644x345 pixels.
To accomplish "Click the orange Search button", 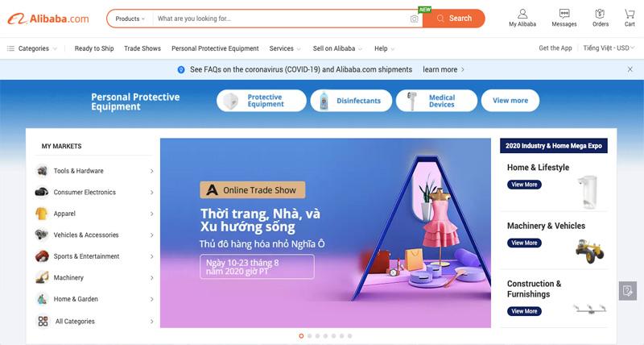I will pyautogui.click(x=454, y=19).
